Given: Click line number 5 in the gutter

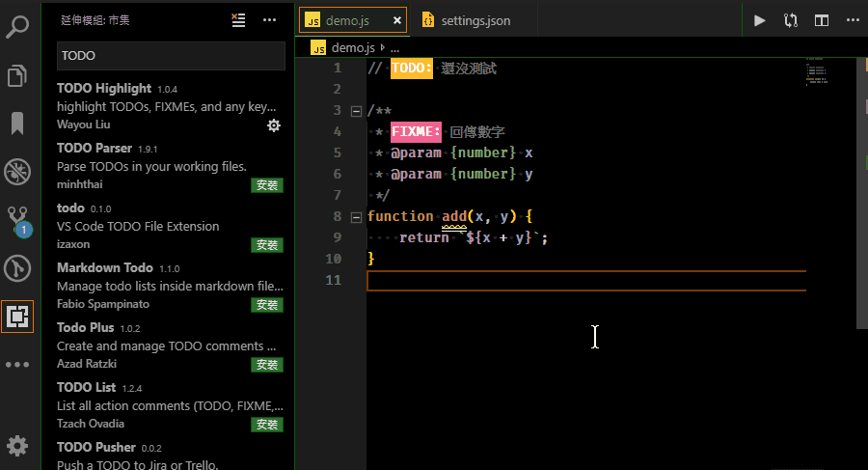Looking at the screenshot, I should 338,153.
